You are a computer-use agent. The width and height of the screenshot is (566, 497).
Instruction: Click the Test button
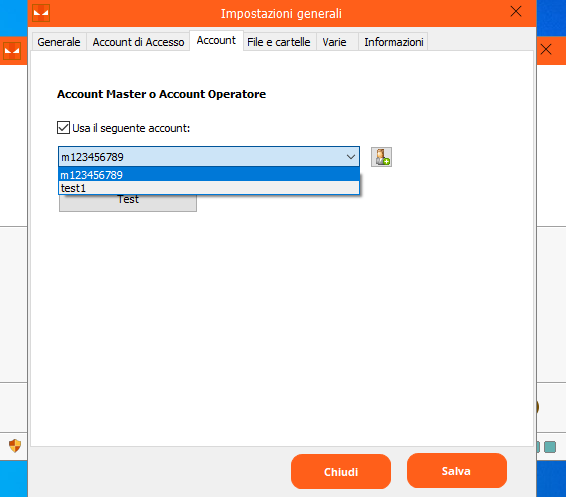pyautogui.click(x=128, y=202)
